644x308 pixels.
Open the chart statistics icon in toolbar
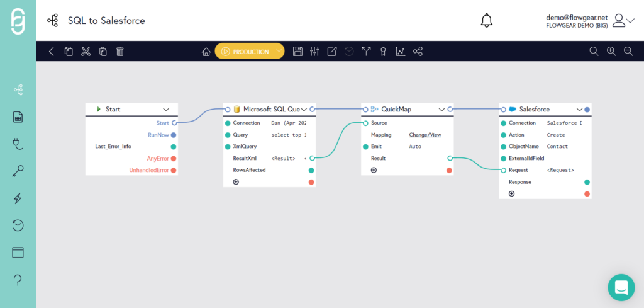click(400, 52)
